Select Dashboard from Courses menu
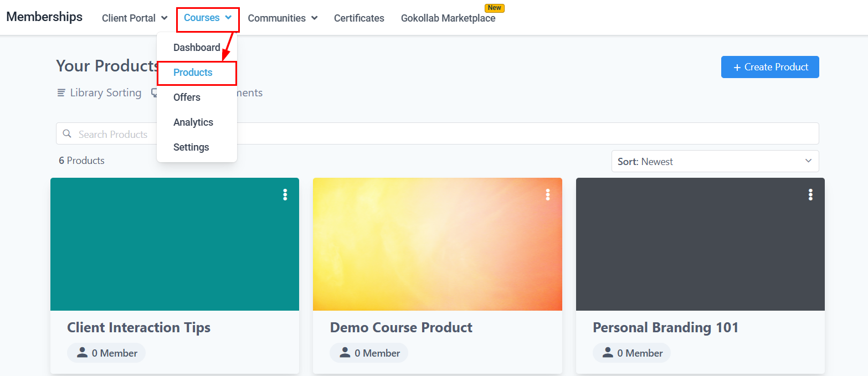 (x=197, y=48)
